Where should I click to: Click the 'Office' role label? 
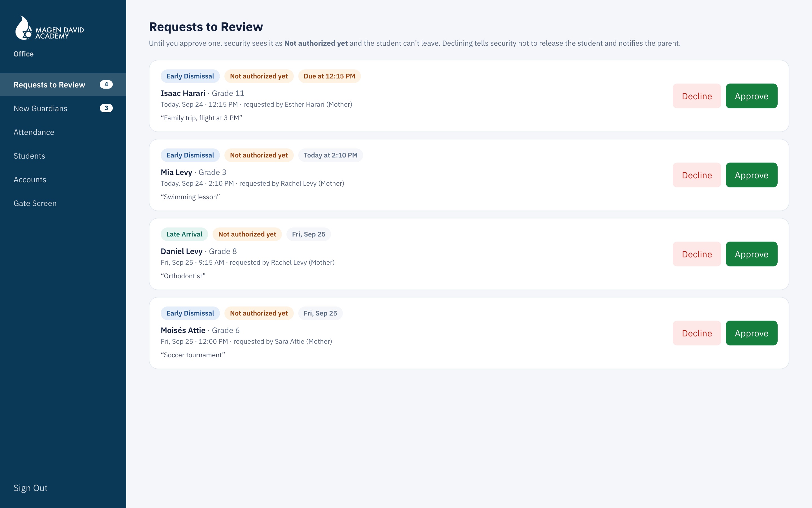click(23, 54)
